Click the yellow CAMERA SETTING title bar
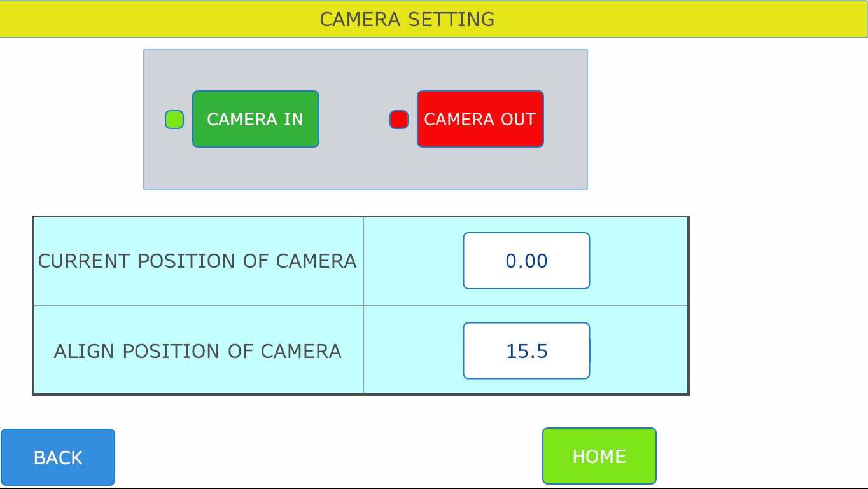Viewport: 868px width, 489px height. coord(433,19)
